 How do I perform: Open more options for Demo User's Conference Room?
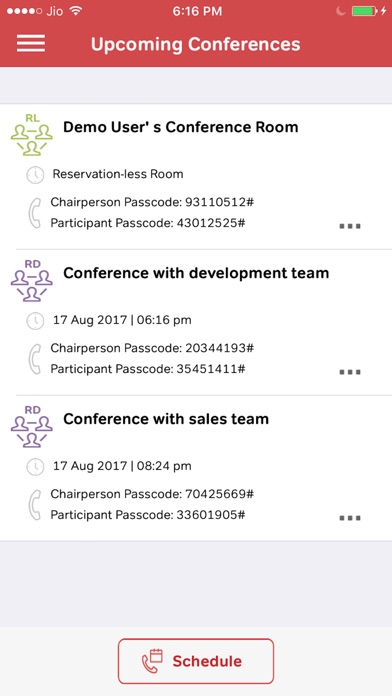pos(350,226)
